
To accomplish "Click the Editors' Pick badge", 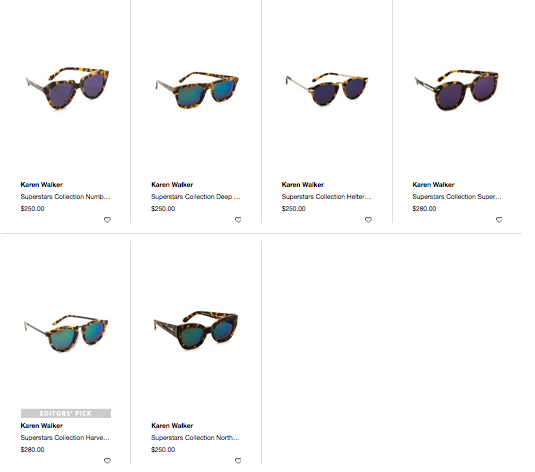I will [66, 413].
